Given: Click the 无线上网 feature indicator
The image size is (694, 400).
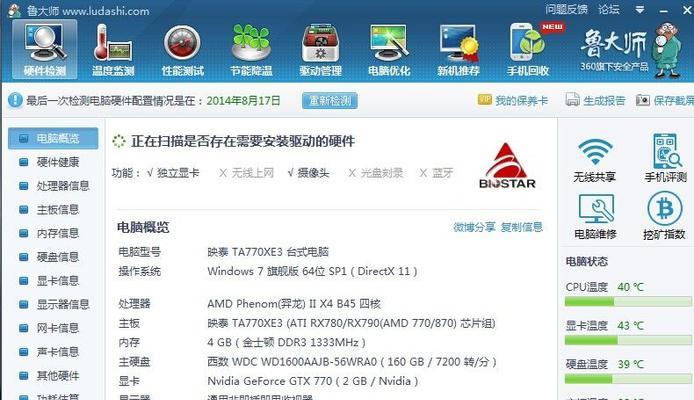Looking at the screenshot, I should coord(247,173).
